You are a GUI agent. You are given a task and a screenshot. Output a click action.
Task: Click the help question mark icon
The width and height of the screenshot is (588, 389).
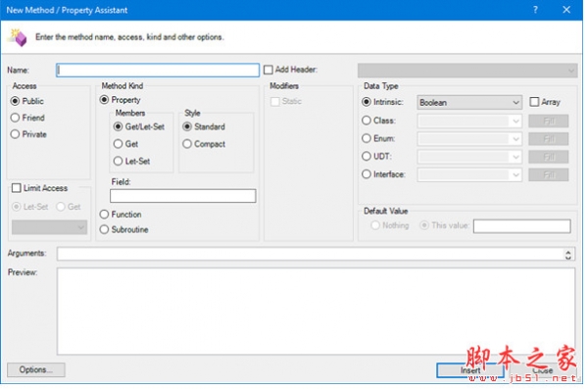click(535, 10)
